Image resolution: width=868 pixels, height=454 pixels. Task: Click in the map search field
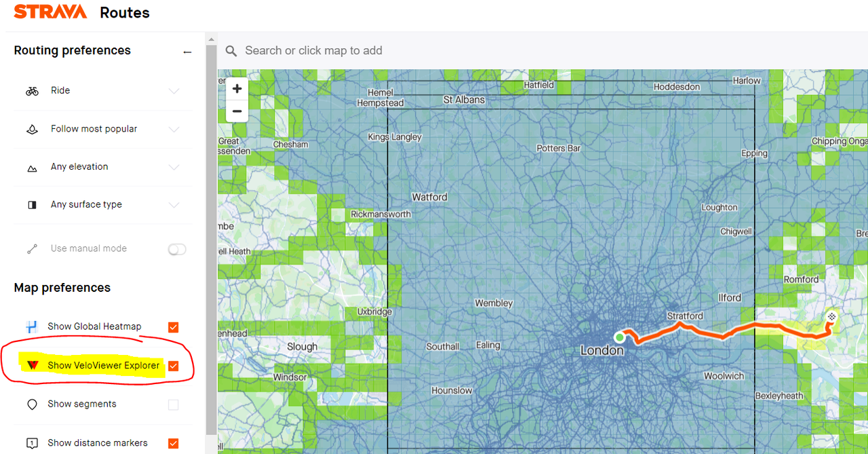[x=542, y=51]
